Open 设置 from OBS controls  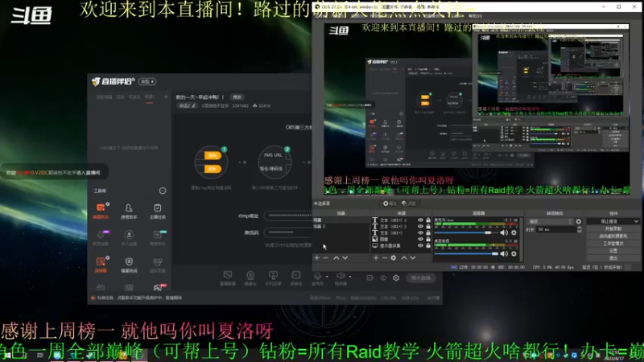pos(613,251)
